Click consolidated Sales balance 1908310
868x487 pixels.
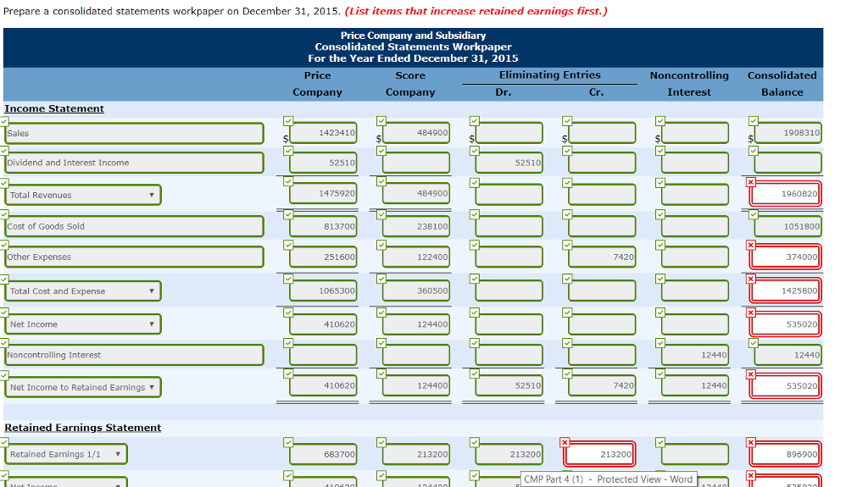tap(787, 133)
